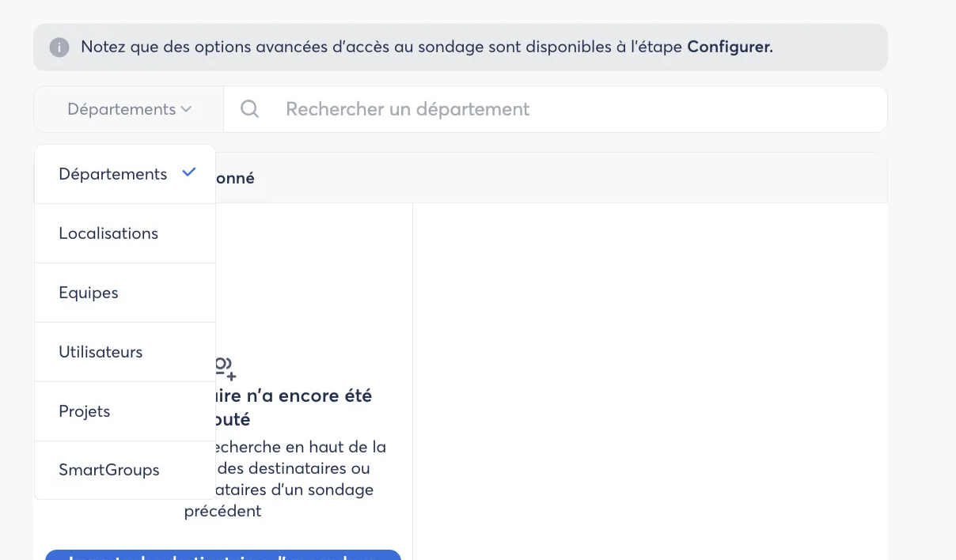This screenshot has width=956, height=560.
Task: Click the bold Configurer link in the banner
Action: [x=729, y=47]
